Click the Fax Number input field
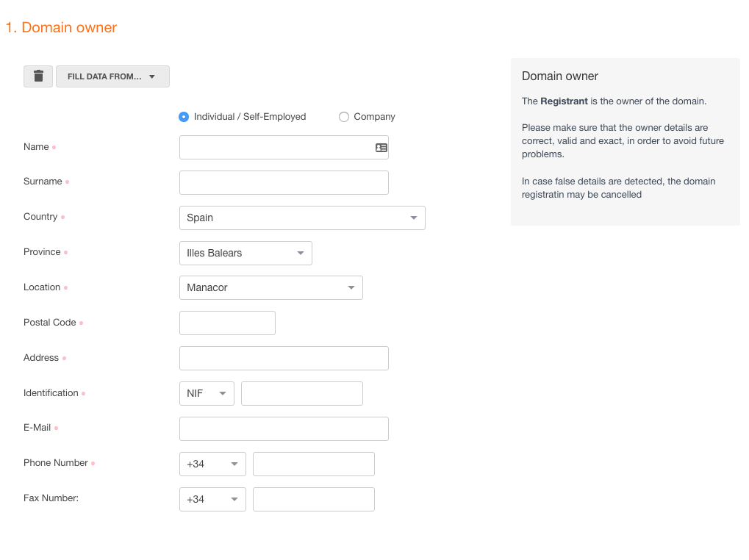Image resolution: width=749 pixels, height=560 pixels. (313, 499)
